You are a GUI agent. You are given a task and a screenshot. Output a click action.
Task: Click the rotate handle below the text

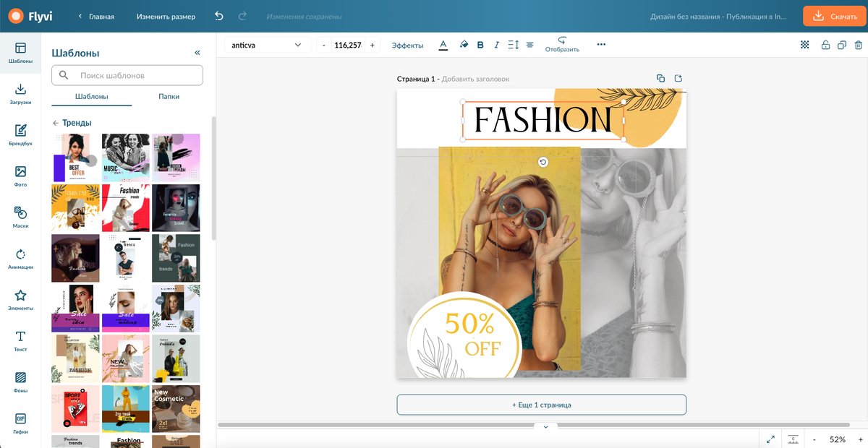click(x=543, y=163)
